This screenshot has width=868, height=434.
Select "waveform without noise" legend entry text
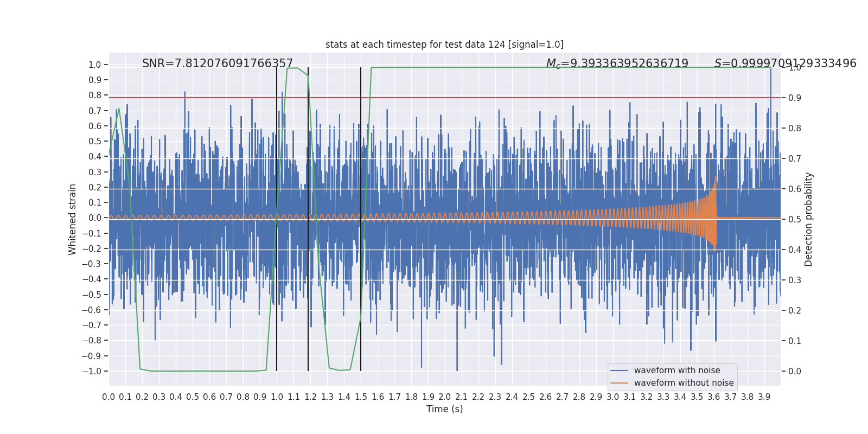coord(684,383)
